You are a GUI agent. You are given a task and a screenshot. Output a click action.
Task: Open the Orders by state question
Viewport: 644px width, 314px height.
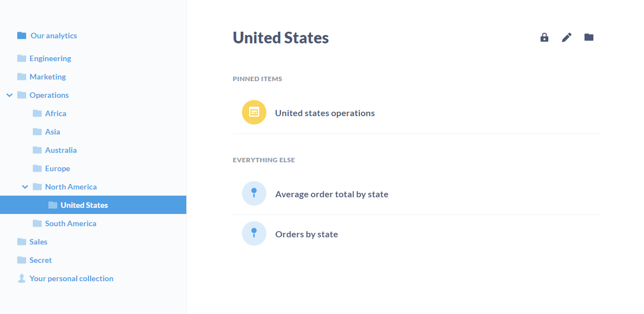point(306,235)
